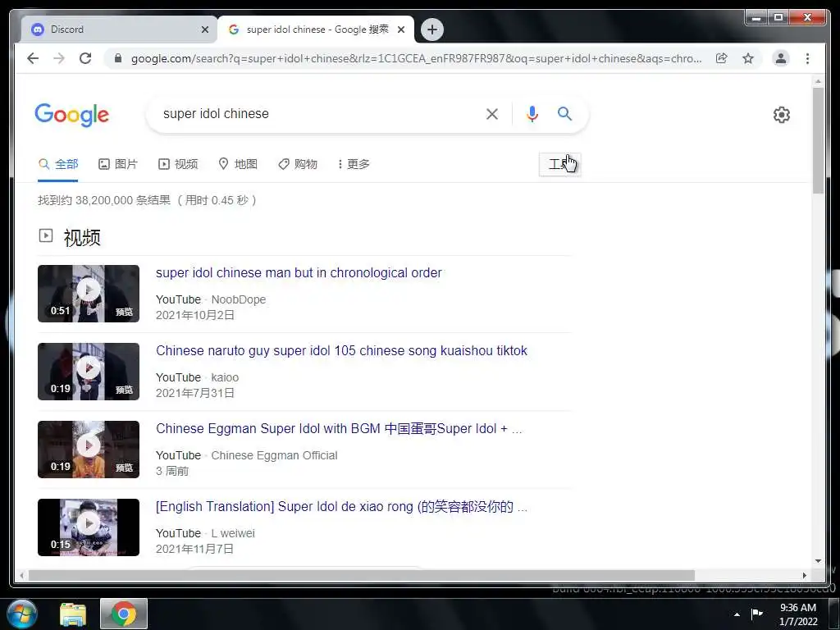Open the share page icon in address bar
The width and height of the screenshot is (840, 630).
click(722, 58)
